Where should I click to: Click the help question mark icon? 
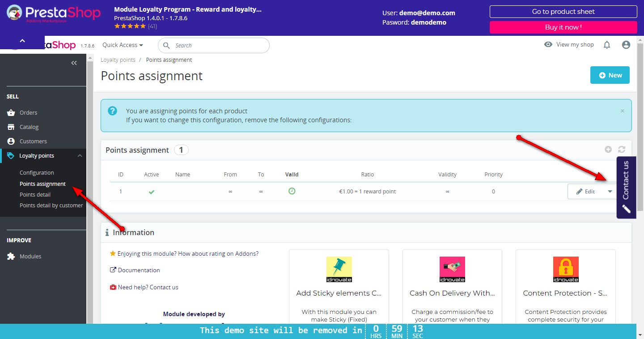click(x=113, y=111)
